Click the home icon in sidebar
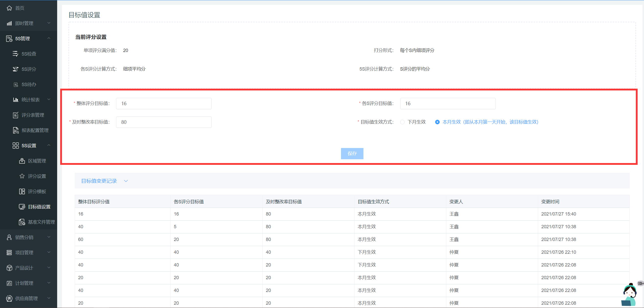Viewport: 644px width, 308px height. point(9,8)
